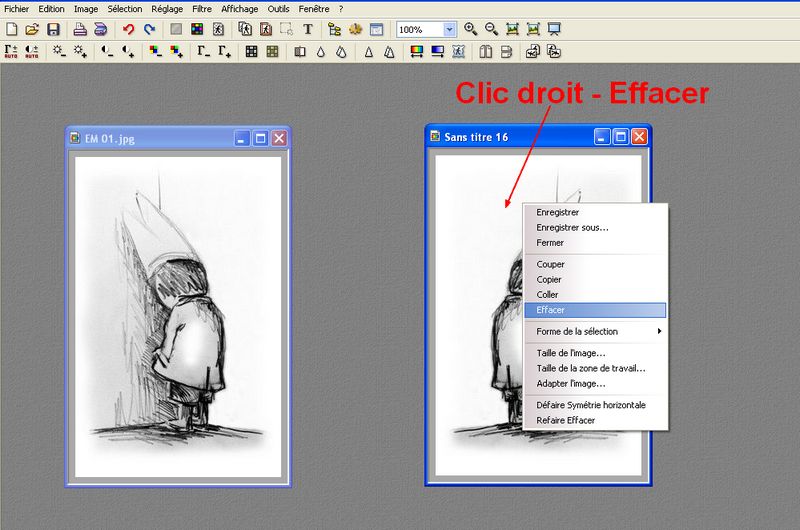Click the Full screen monitor icon
The width and height of the screenshot is (800, 530).
coord(554,30)
